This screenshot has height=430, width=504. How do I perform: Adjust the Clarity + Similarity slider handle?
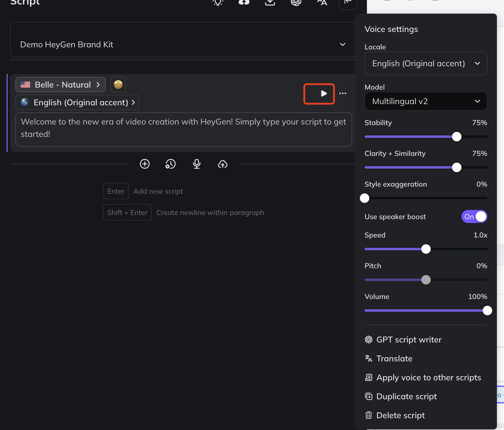pyautogui.click(x=457, y=167)
